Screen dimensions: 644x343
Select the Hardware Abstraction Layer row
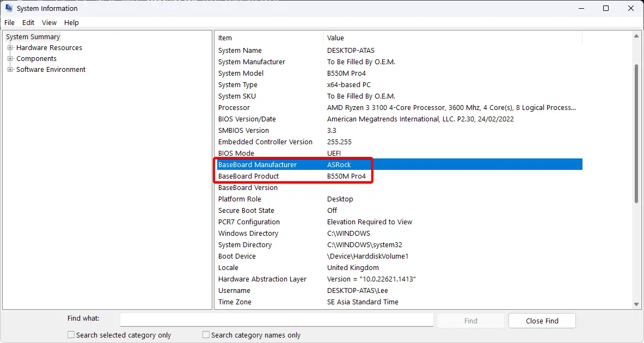pos(400,279)
